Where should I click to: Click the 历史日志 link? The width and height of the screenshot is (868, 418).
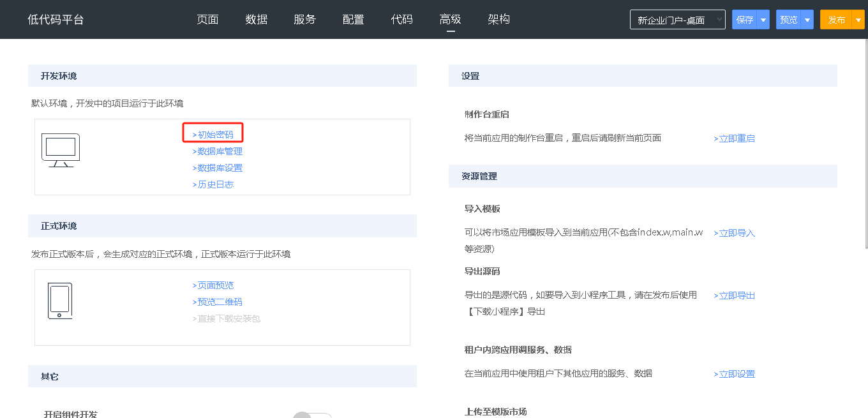(x=213, y=184)
